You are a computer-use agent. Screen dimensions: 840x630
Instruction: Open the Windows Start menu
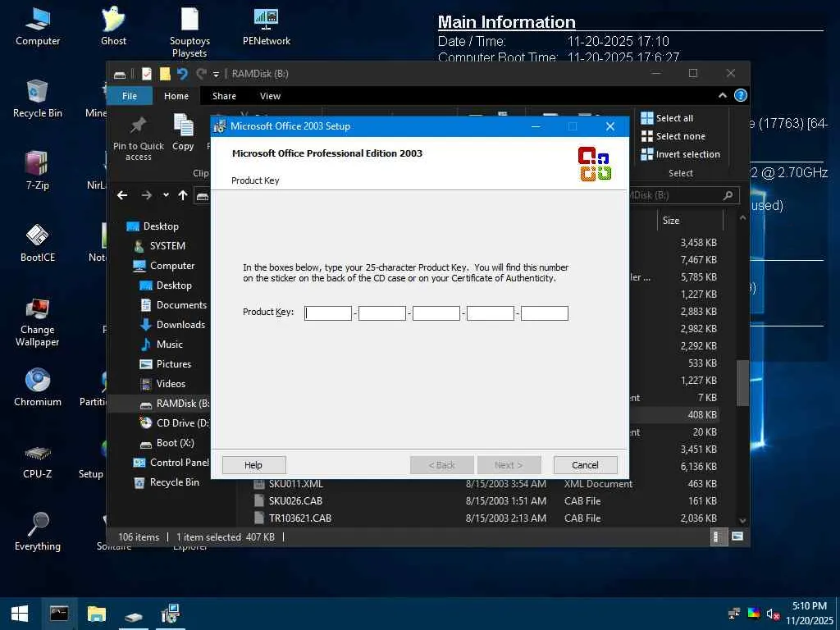(x=20, y=614)
